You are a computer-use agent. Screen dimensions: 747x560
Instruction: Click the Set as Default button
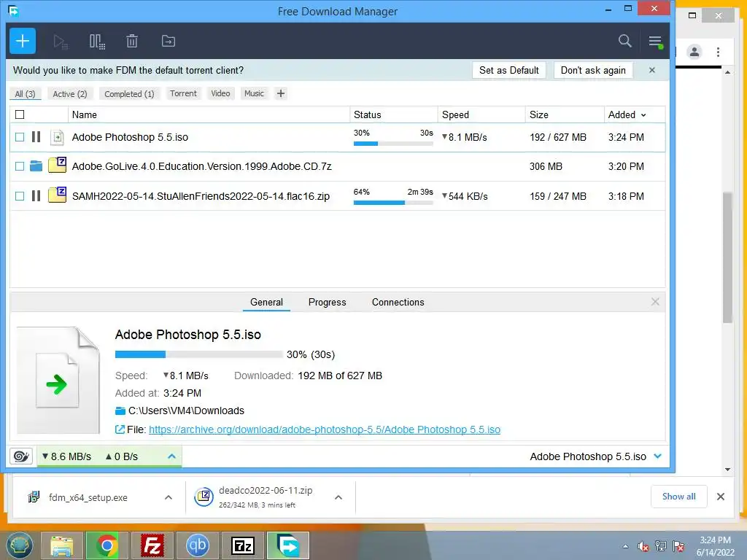[x=508, y=70]
